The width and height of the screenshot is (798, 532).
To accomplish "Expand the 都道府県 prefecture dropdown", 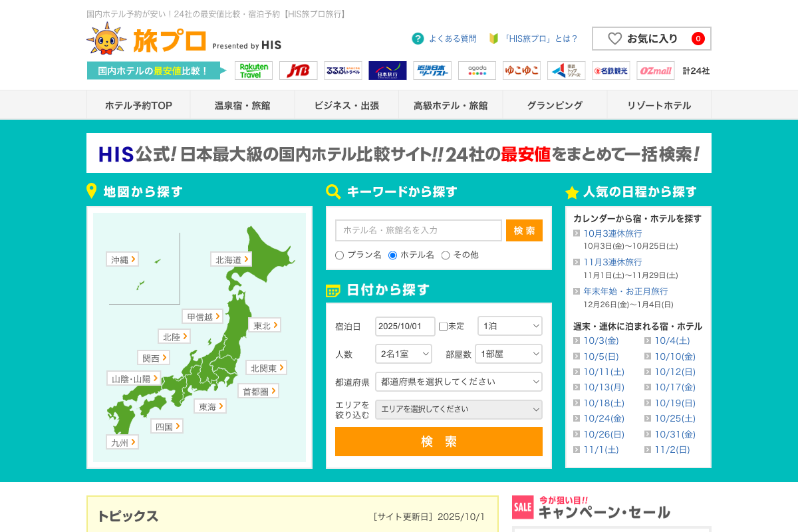I will click(x=458, y=382).
